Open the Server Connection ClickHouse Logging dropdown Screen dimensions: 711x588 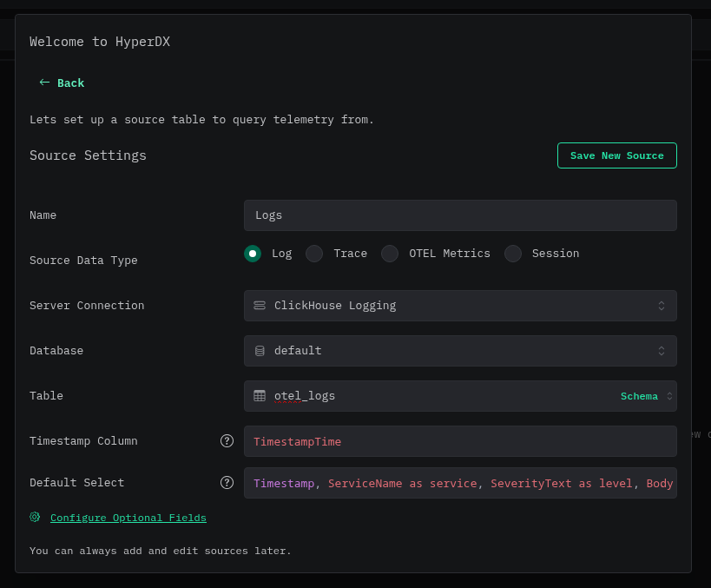pos(460,306)
